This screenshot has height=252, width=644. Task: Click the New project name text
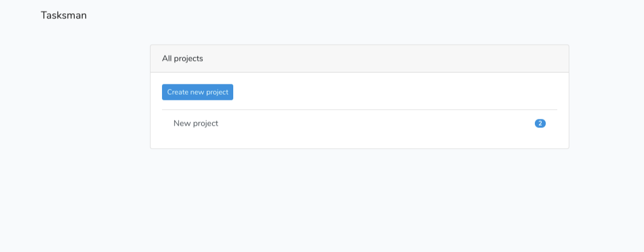coord(196,123)
